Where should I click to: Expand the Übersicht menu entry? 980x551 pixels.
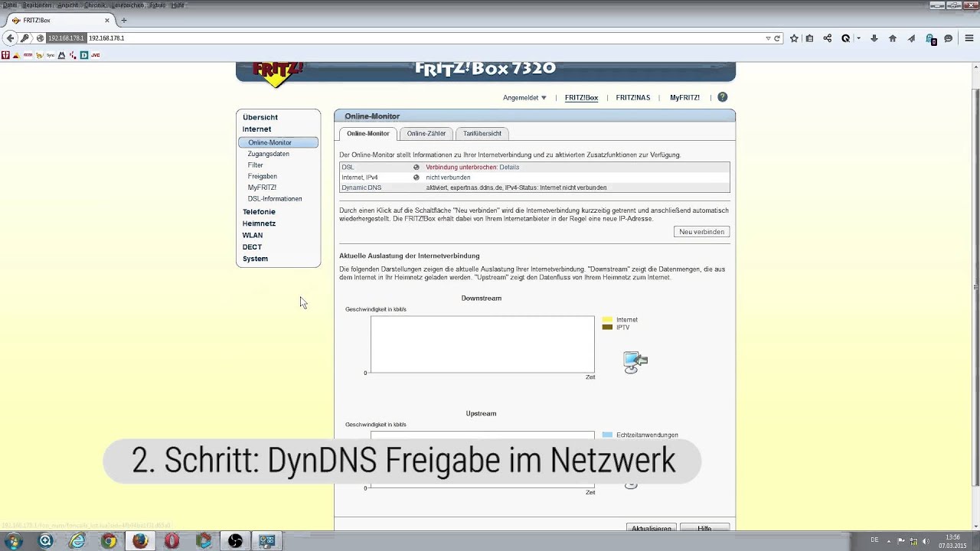point(260,117)
